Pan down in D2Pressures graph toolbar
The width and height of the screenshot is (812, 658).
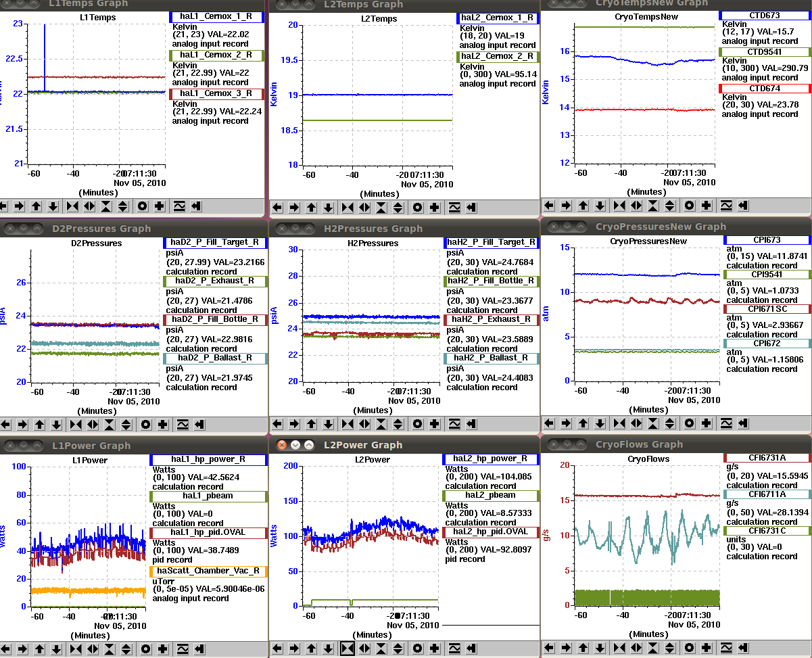tap(56, 425)
